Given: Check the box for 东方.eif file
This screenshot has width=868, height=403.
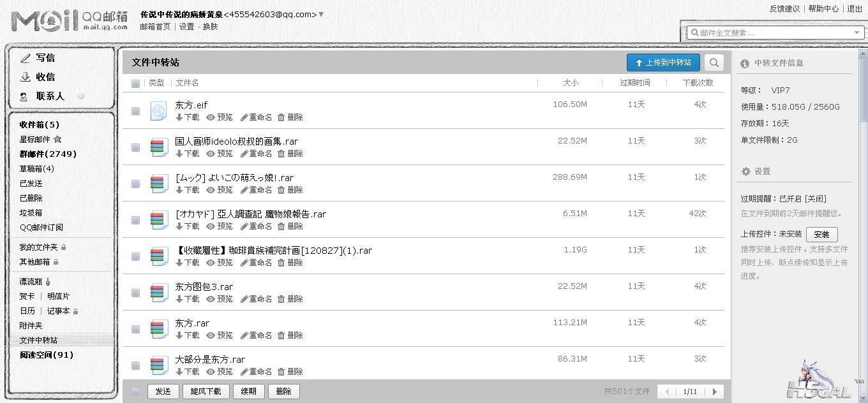Looking at the screenshot, I should tap(135, 111).
